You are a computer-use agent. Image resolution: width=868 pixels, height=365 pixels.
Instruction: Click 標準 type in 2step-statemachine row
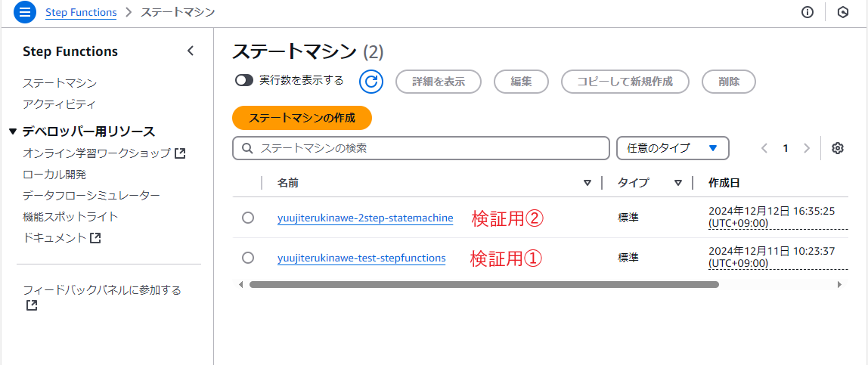628,218
